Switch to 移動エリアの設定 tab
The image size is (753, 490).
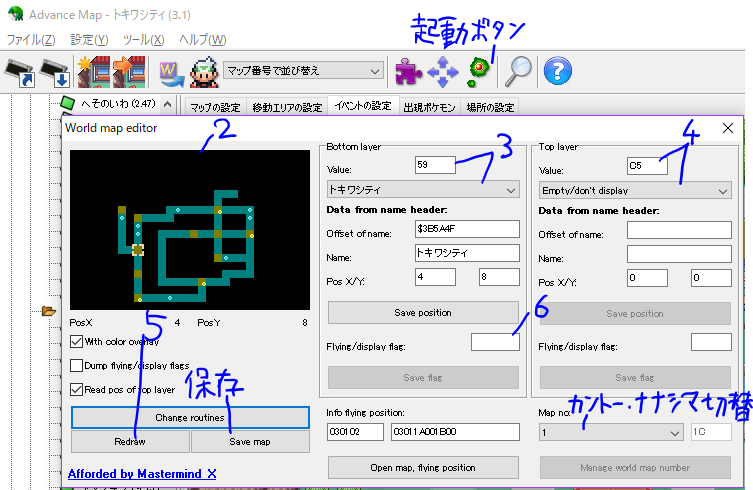287,107
